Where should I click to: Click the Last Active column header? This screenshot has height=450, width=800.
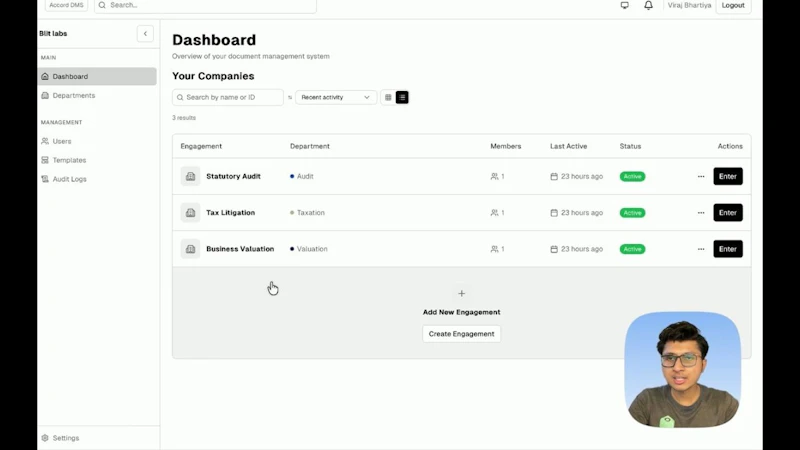pyautogui.click(x=568, y=146)
